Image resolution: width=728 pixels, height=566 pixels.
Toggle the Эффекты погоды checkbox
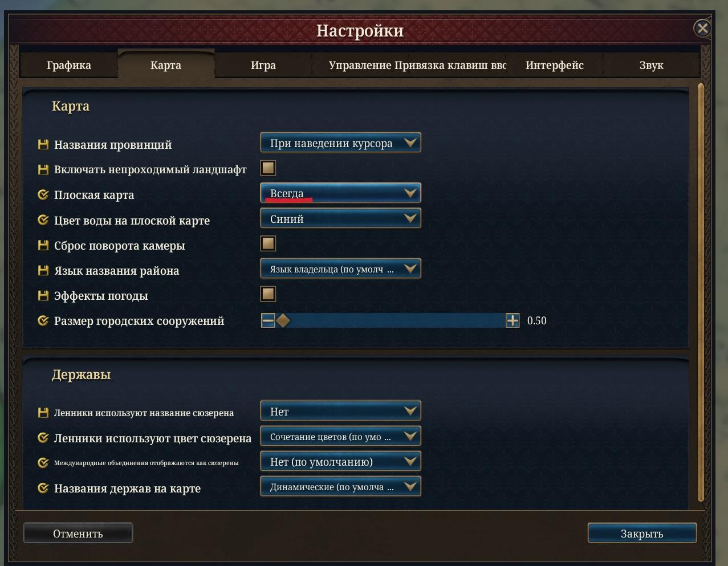coord(268,294)
